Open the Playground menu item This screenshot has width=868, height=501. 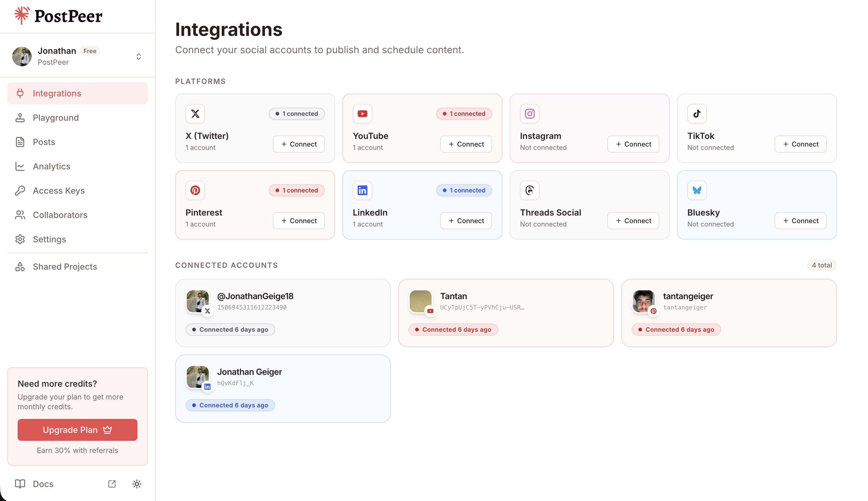point(56,118)
